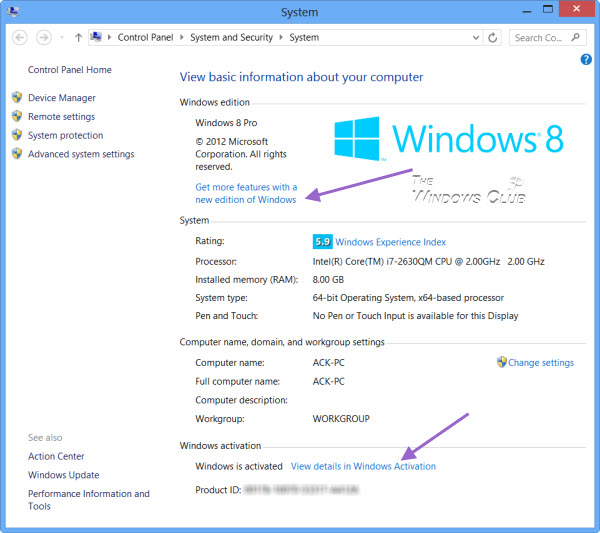Expand chevron after Control Panel breadcrumb

pos(182,37)
